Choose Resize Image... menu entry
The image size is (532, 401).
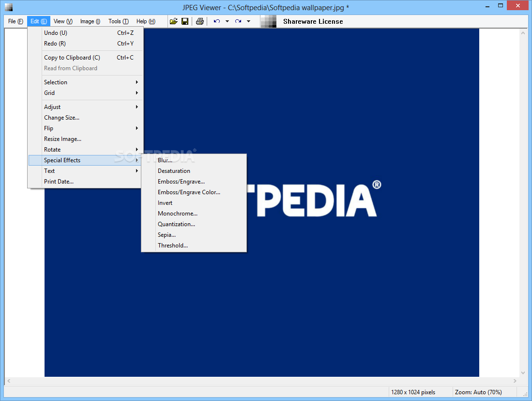pos(86,139)
